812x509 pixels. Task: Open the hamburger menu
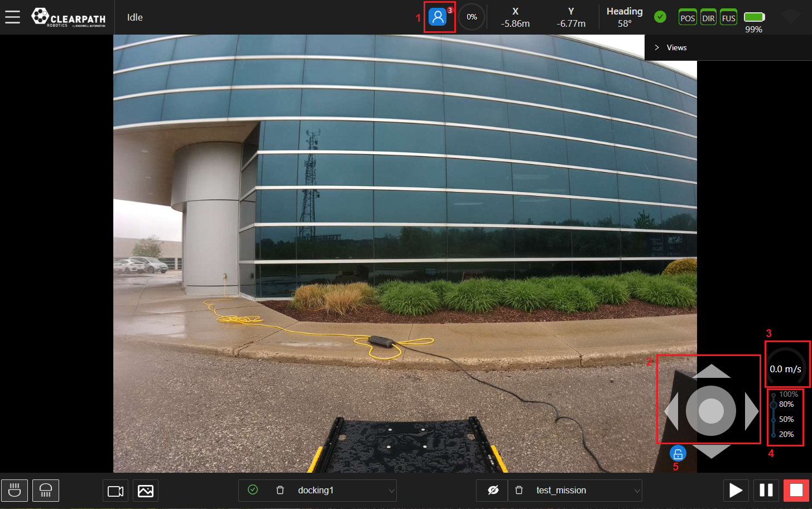(x=12, y=17)
